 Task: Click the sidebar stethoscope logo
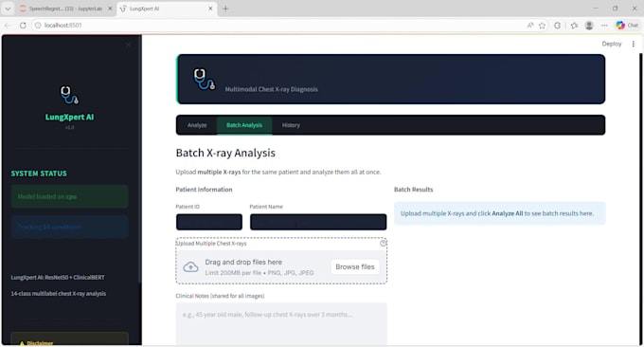(x=69, y=95)
